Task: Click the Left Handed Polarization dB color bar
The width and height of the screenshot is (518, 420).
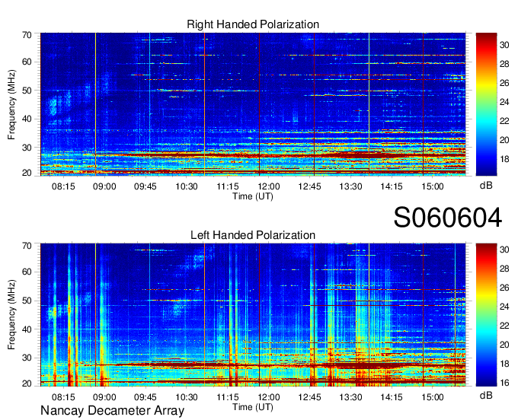Action: 486,315
